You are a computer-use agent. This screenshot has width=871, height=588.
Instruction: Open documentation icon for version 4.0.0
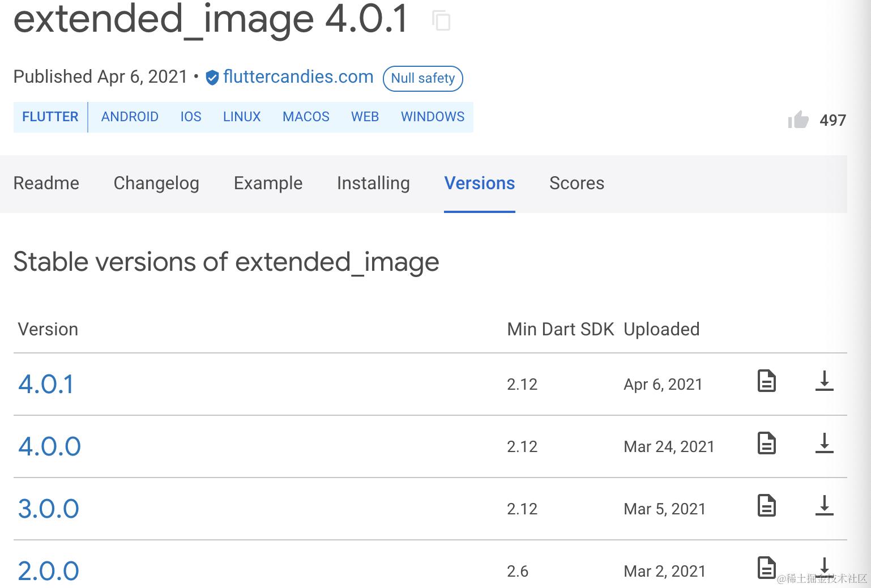tap(766, 443)
